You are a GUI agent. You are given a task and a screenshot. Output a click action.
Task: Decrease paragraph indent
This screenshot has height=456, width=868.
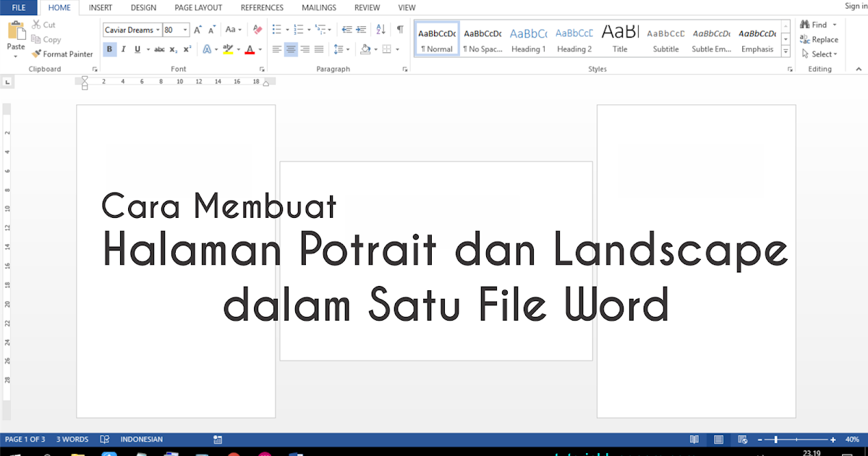tap(346, 30)
